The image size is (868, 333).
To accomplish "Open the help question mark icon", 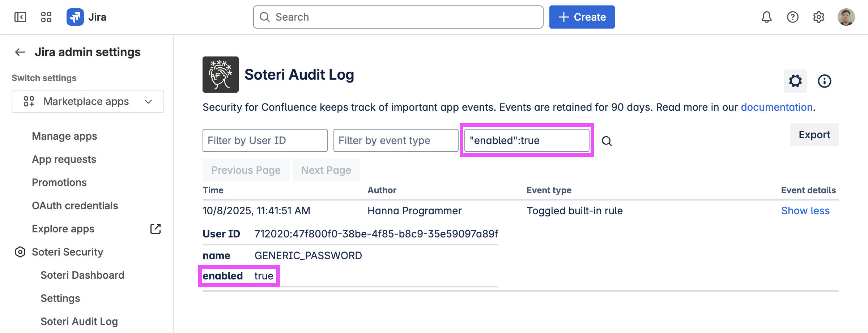I will (792, 17).
